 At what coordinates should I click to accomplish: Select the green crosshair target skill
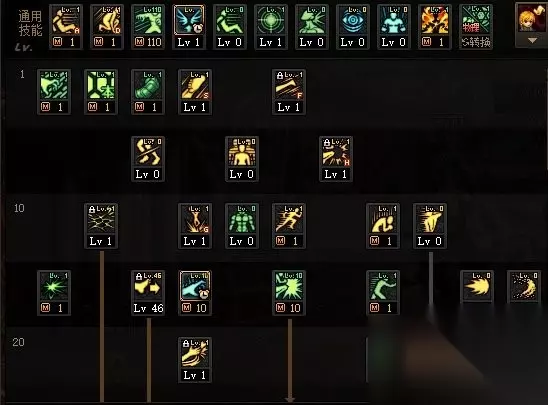tap(271, 27)
